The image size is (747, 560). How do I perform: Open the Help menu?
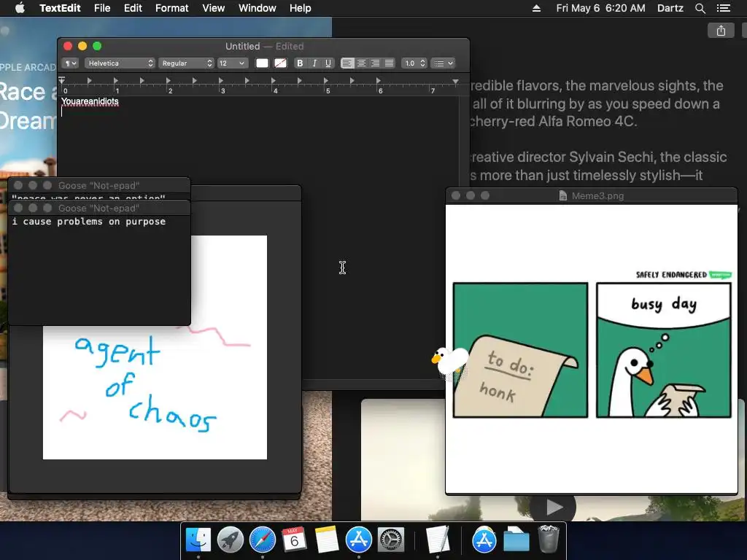point(300,8)
